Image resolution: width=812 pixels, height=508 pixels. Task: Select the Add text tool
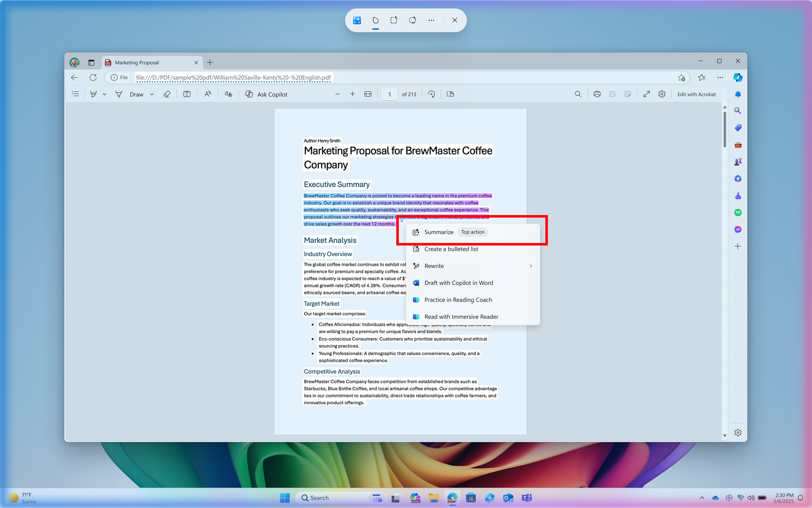[187, 94]
